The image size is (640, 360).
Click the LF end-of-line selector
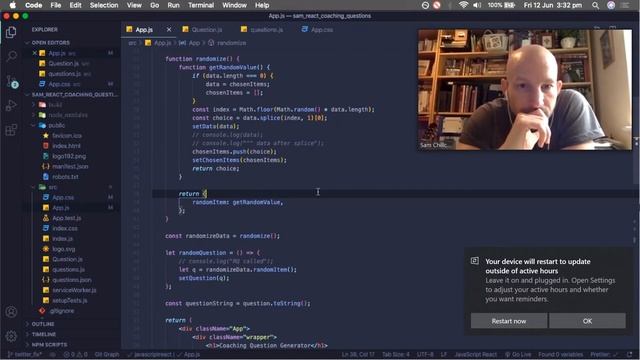(x=444, y=355)
